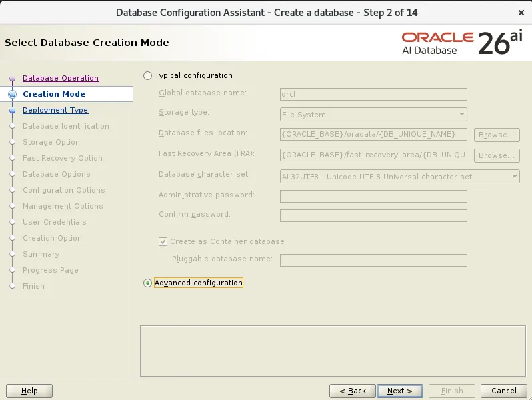Click the Fast Recovery Option step label
This screenshot has height=400, width=532.
pos(63,158)
